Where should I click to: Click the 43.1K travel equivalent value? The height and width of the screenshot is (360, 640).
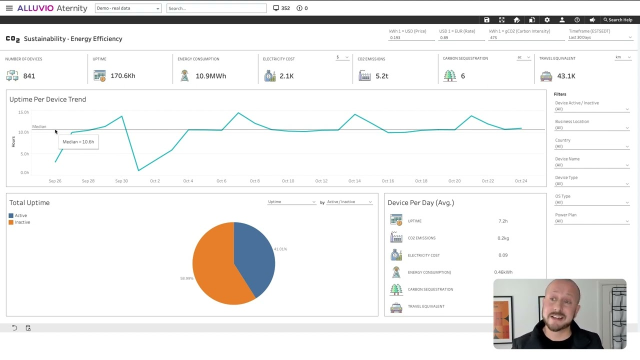coord(566,76)
